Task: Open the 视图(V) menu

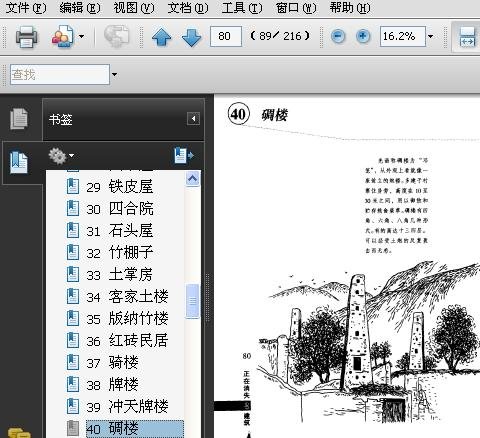Action: tap(134, 8)
